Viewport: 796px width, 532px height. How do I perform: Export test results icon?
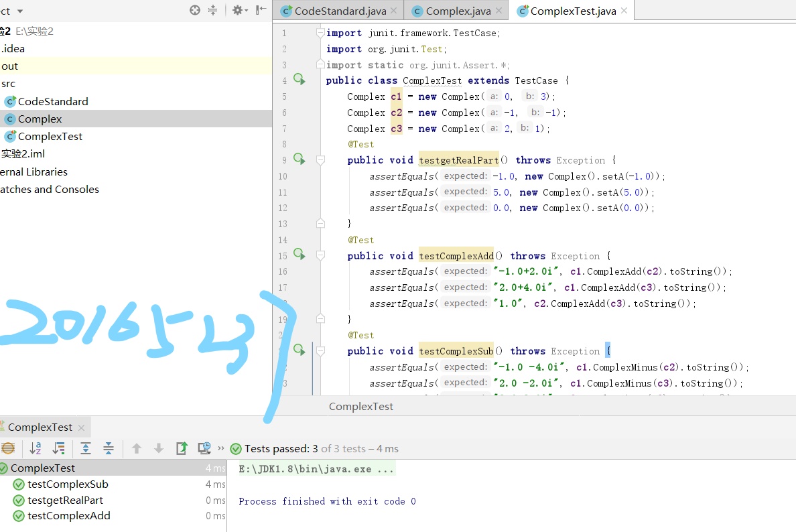(x=182, y=448)
